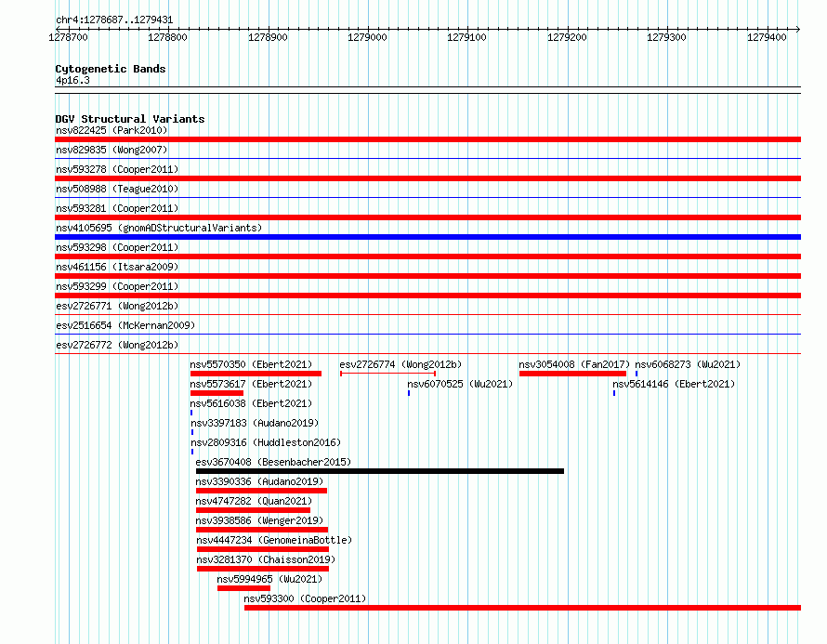
Task: Click the red nsv593300 variant bar
Action: pos(522,608)
